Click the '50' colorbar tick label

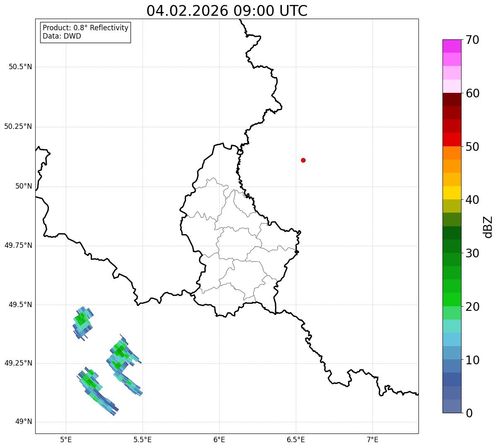pyautogui.click(x=472, y=147)
